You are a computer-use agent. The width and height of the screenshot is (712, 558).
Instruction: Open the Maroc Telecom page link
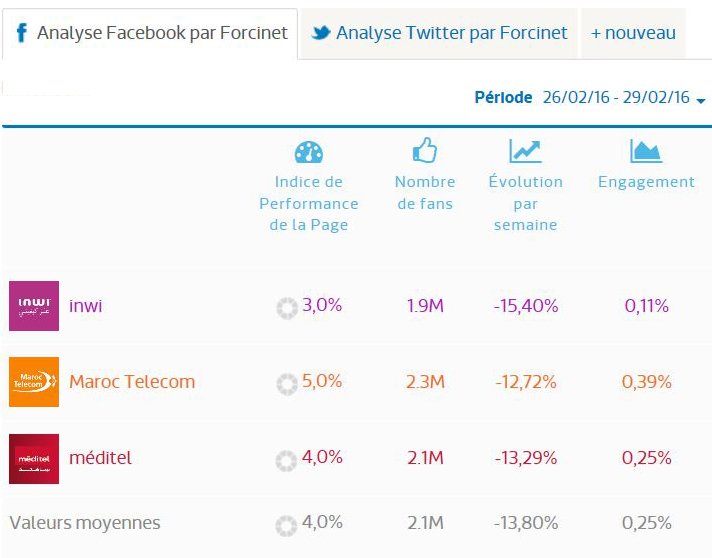(132, 382)
